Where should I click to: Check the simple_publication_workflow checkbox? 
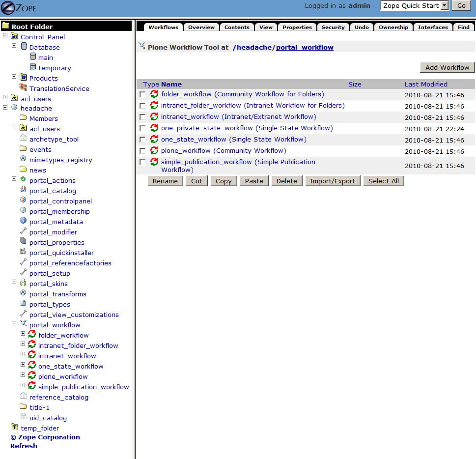tap(142, 162)
